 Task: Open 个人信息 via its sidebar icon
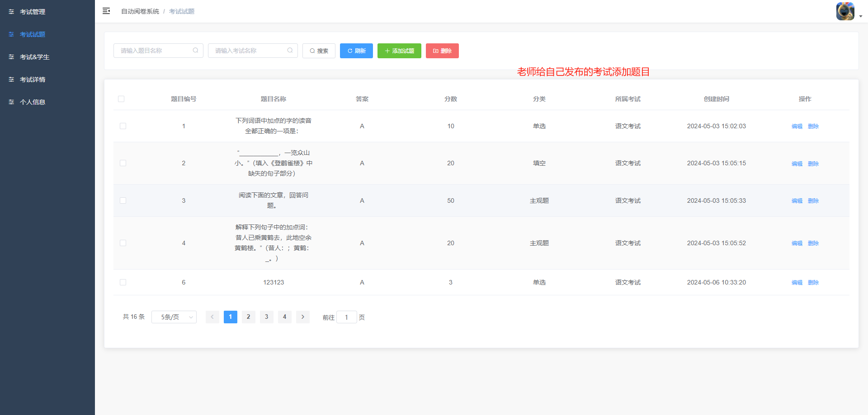click(11, 102)
